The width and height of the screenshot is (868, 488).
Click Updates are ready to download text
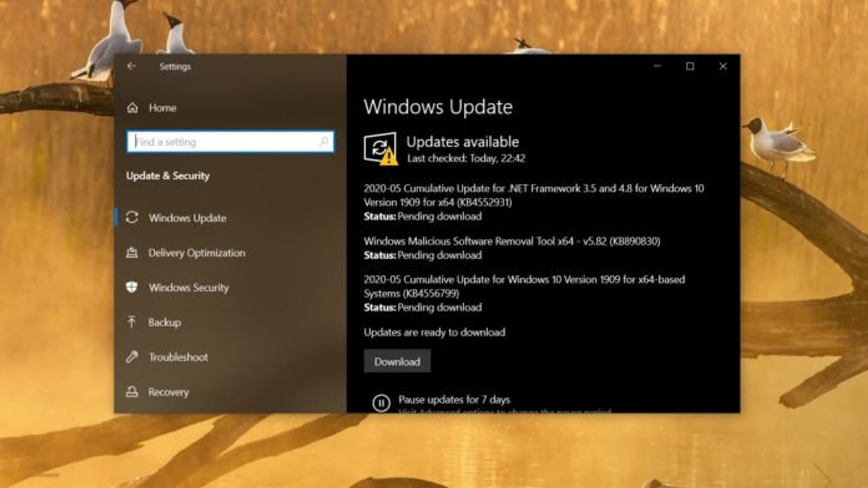(435, 332)
